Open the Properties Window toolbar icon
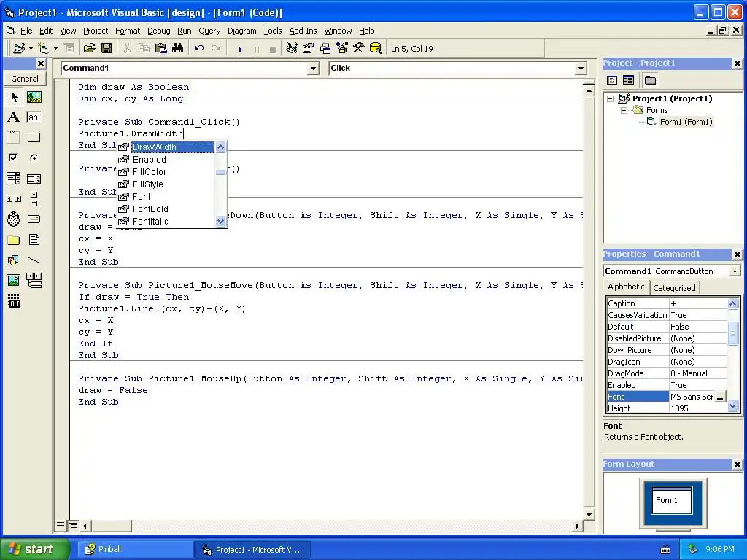This screenshot has height=560, width=747. (x=309, y=48)
